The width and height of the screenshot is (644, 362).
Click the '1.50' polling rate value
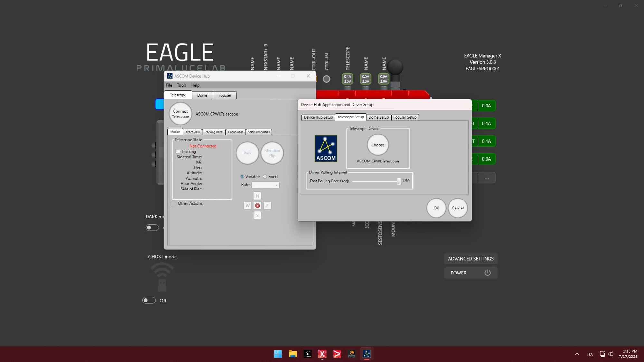pyautogui.click(x=406, y=181)
